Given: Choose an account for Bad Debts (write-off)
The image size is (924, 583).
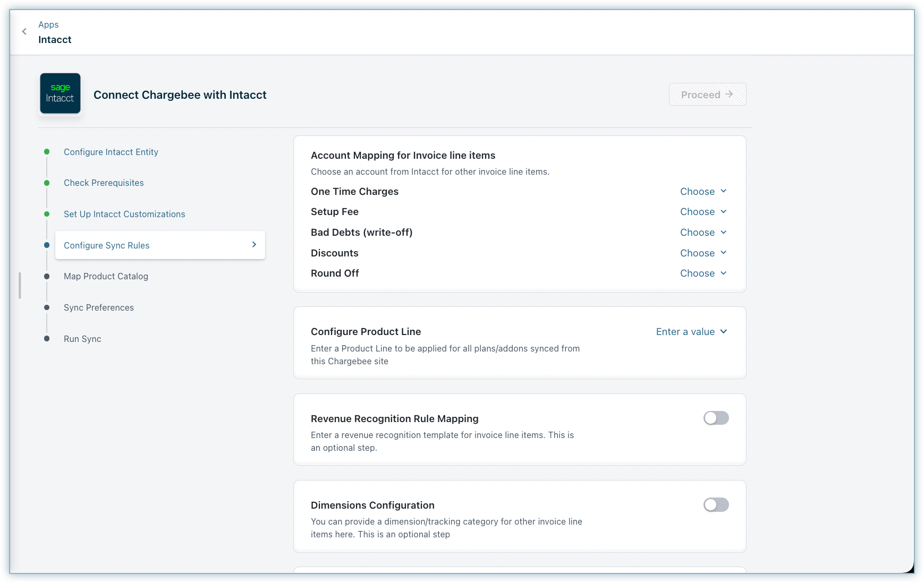Looking at the screenshot, I should 703,233.
